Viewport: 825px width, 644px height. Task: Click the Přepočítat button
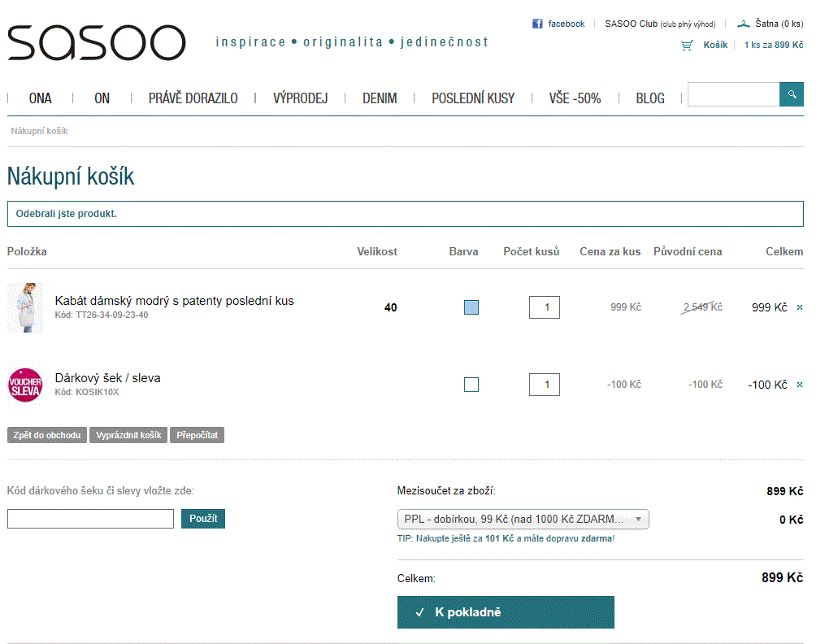click(197, 435)
